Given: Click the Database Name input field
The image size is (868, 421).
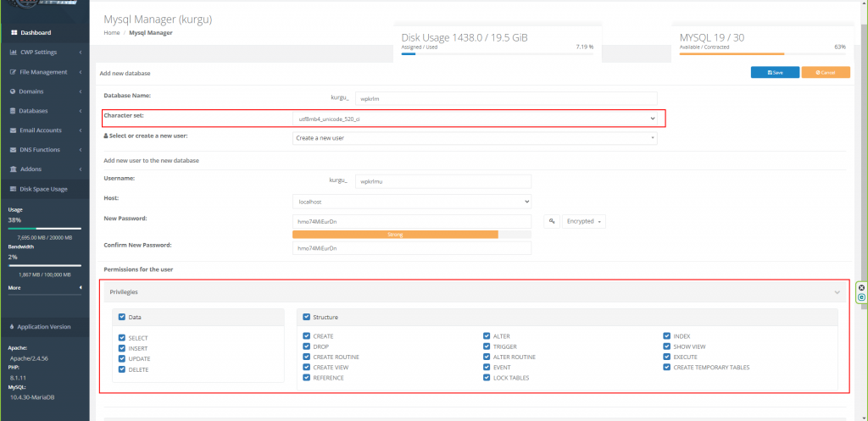Looking at the screenshot, I should 506,98.
